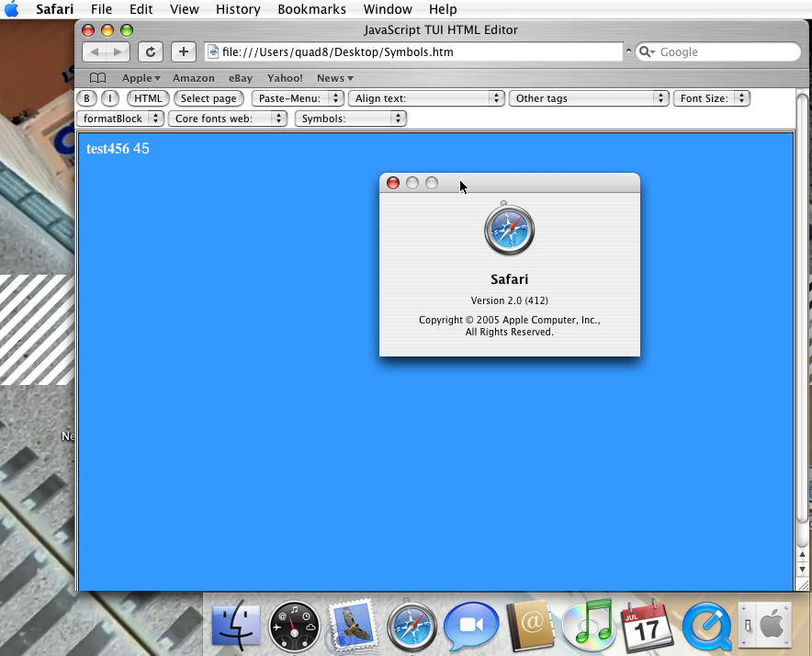Expand the Paste-Menu dropdown
Screen dimensions: 812x656
[298, 98]
